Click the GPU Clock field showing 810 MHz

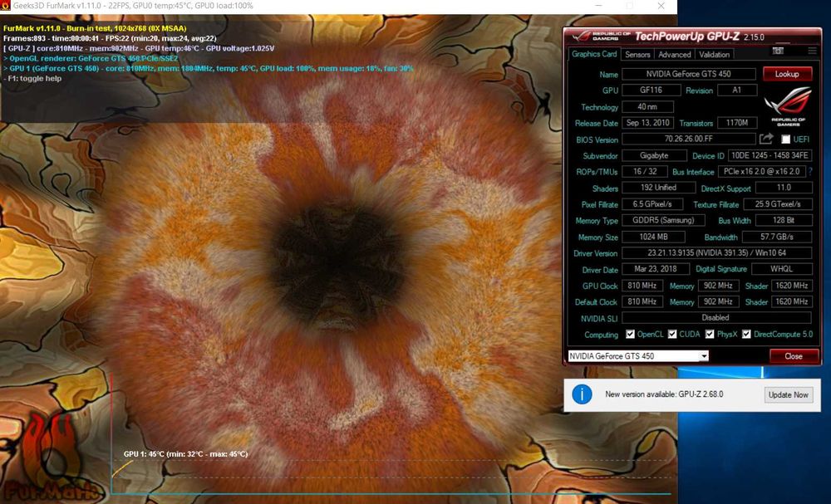click(x=642, y=286)
